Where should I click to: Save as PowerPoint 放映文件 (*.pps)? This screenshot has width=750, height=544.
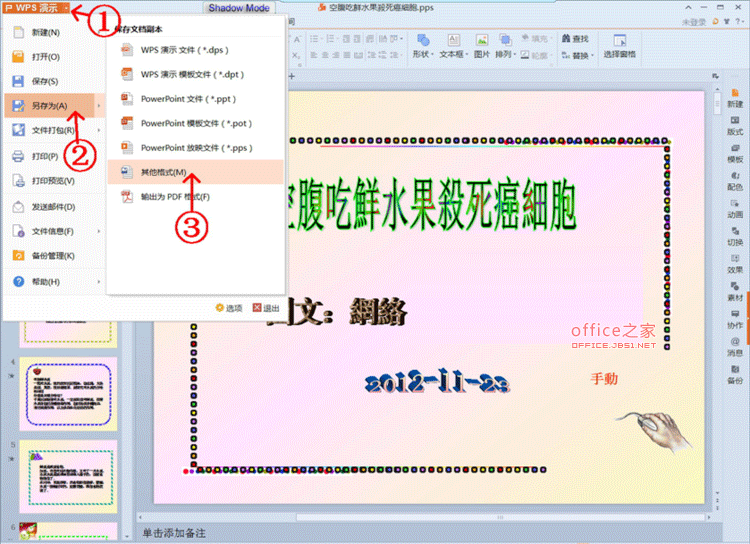[x=195, y=148]
